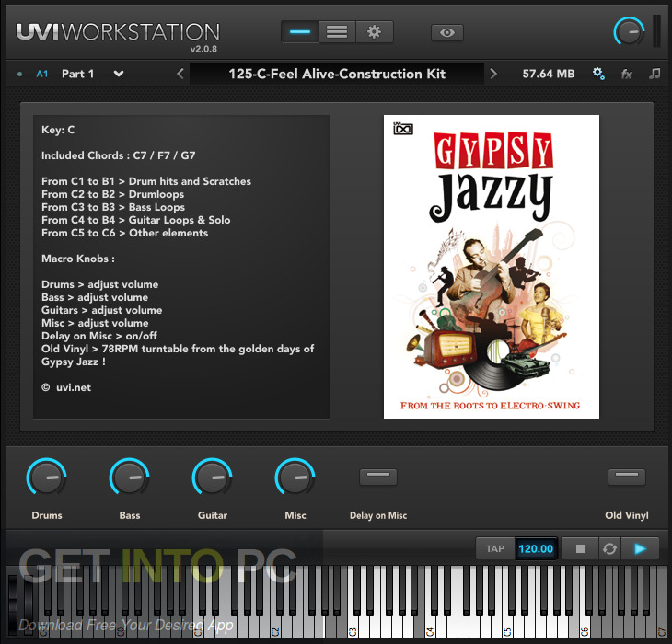
Task: Click the Bass volume knob
Action: (130, 477)
